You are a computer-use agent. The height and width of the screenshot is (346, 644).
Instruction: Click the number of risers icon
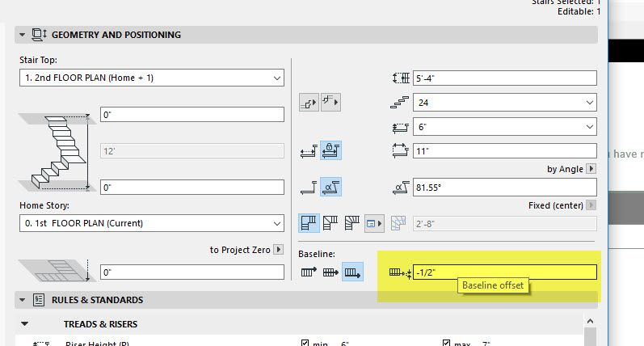pyautogui.click(x=400, y=103)
